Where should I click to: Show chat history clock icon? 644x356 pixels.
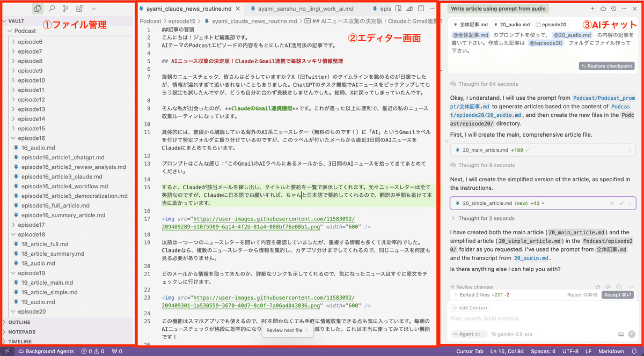point(613,9)
